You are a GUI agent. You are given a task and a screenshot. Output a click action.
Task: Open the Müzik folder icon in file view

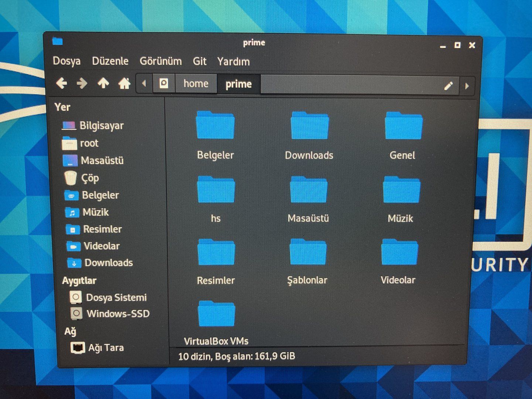pos(401,189)
